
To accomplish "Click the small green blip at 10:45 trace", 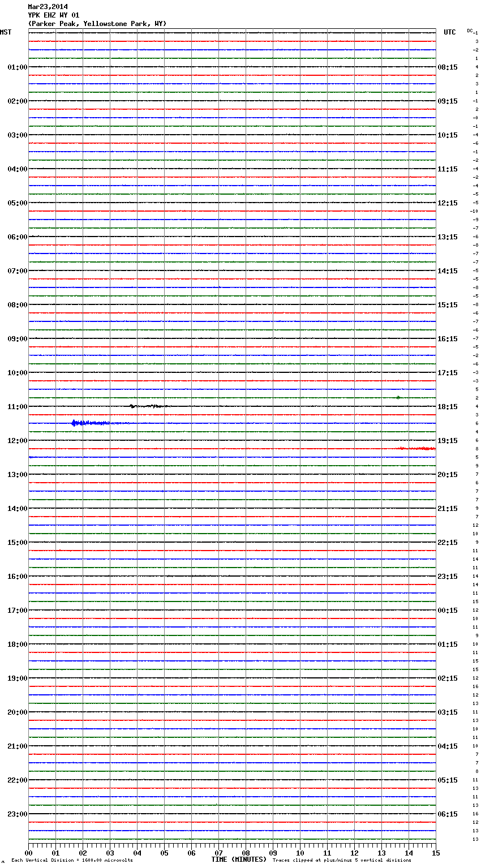I will click(398, 398).
